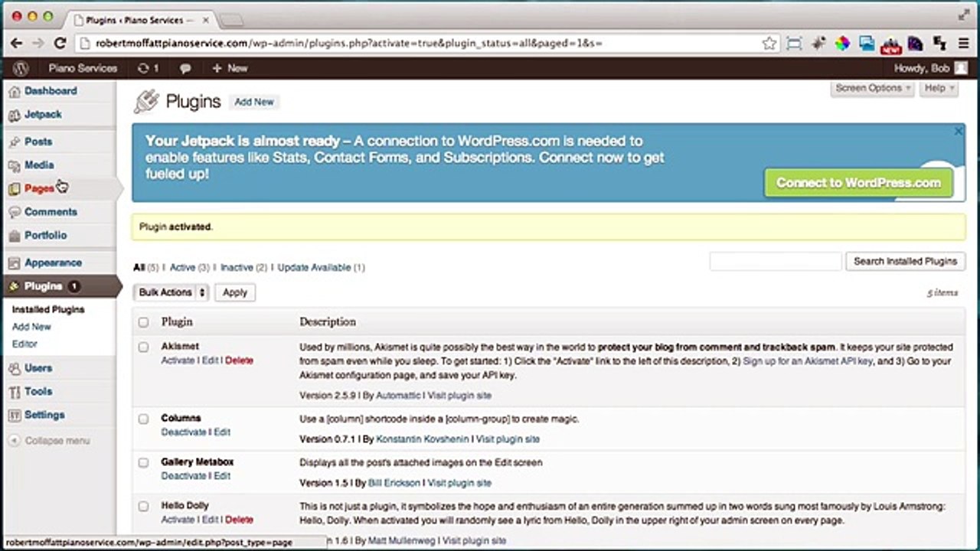Open Bill Erickson author link
This screenshot has height=551, width=980.
[x=394, y=483]
